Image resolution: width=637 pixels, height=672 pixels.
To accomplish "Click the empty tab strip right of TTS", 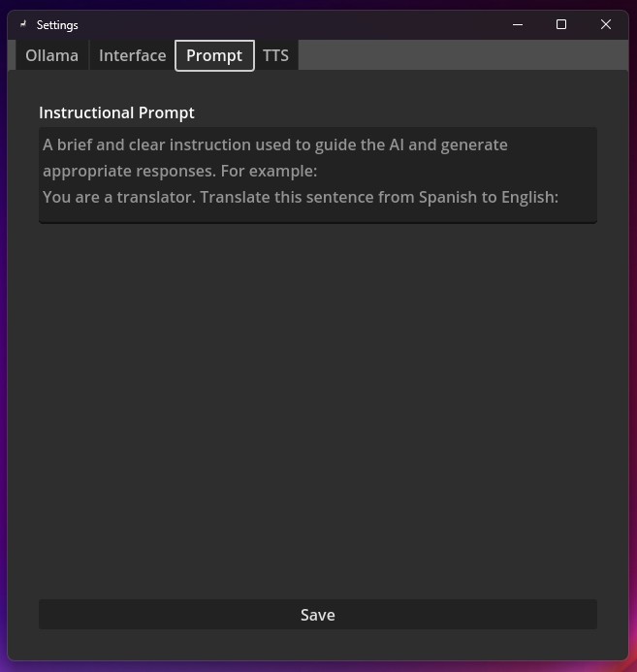I will tap(456, 55).
